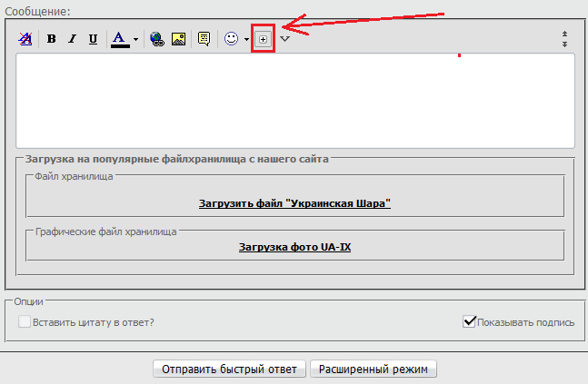This screenshot has height=384, width=588.
Task: Toggle italic formatting
Action: [72, 39]
